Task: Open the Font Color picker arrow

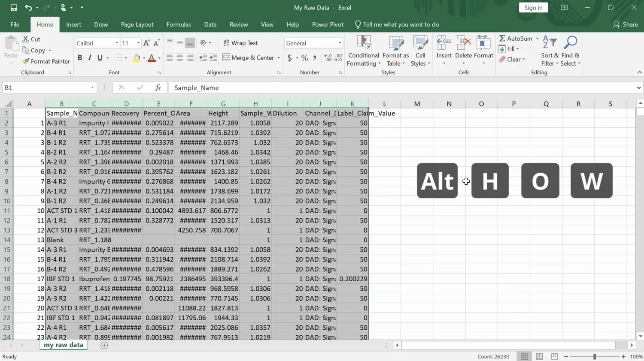Action: pyautogui.click(x=158, y=58)
